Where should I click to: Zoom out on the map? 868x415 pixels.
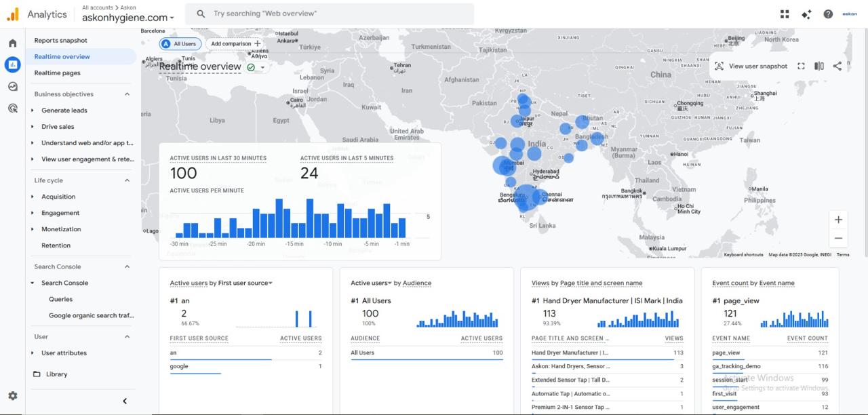coord(839,238)
